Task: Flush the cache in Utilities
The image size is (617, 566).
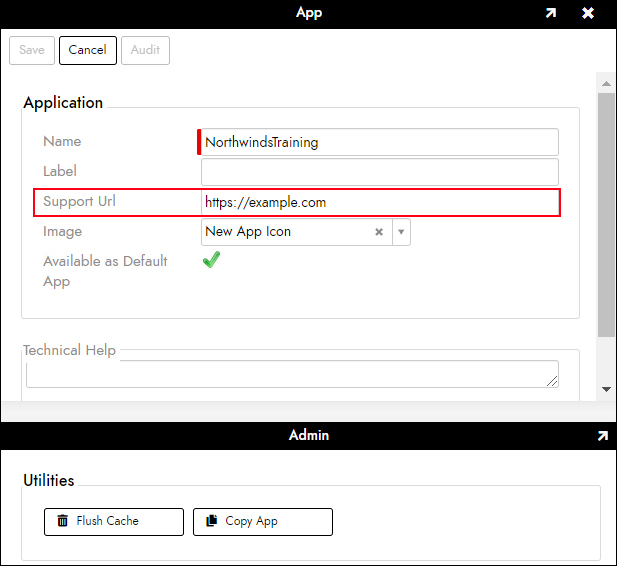Action: pos(114,522)
